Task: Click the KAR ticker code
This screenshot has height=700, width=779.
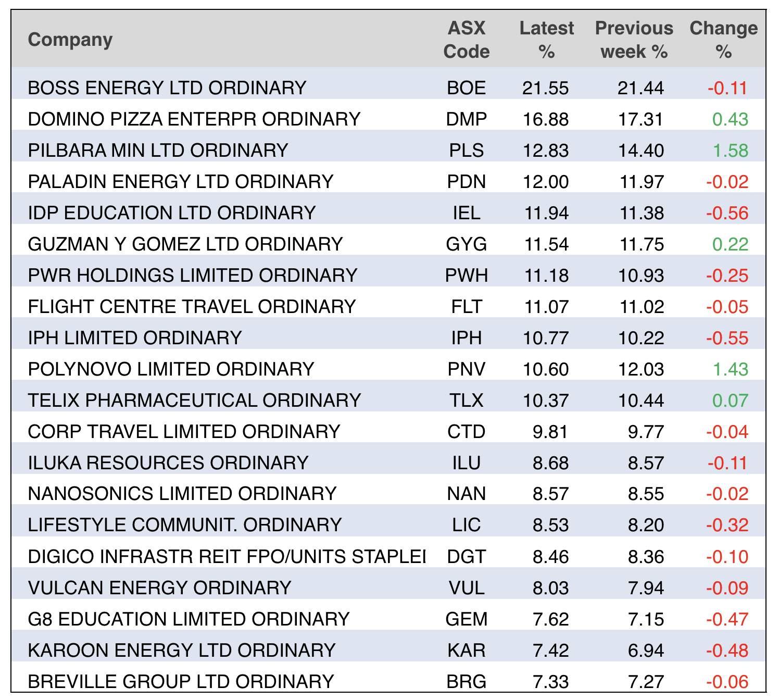Action: 466,651
